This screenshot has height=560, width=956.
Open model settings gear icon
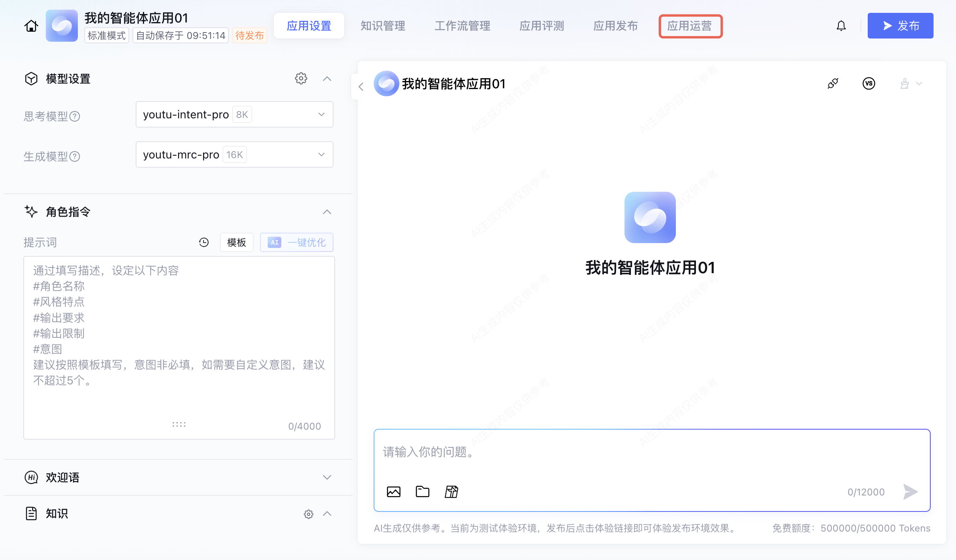[301, 78]
